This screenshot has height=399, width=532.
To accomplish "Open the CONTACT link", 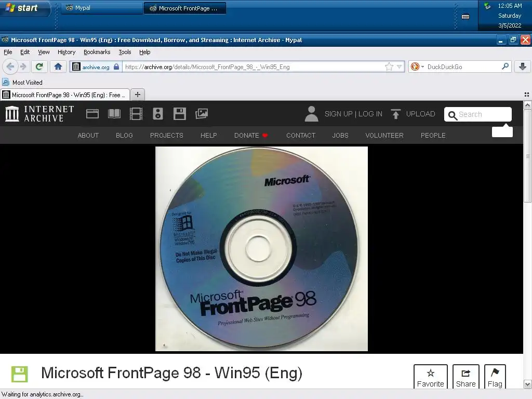I will 301,136.
